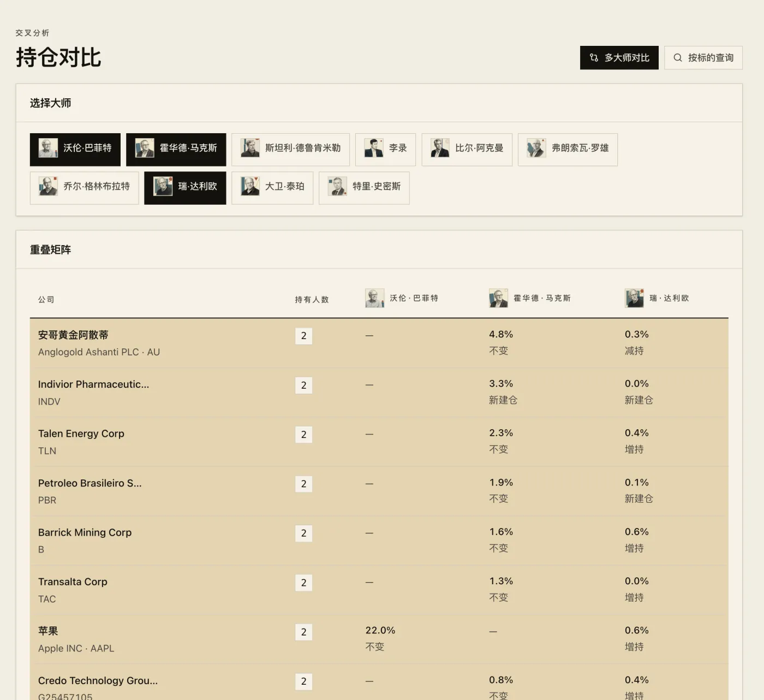This screenshot has height=700, width=764.
Task: Click the search icon in 按标的查询
Action: (677, 58)
